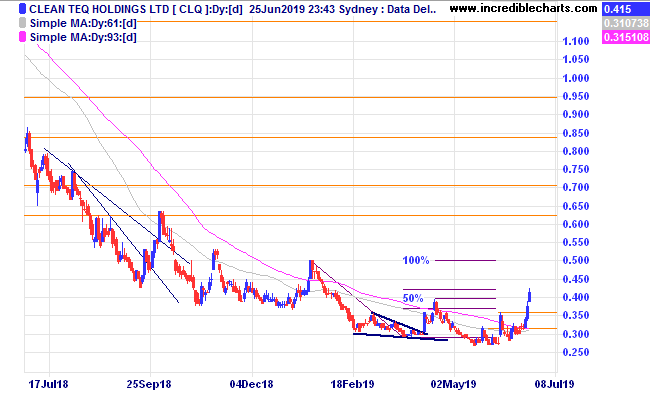Click the magenta 93-day MA legend swatch
The image size is (651, 395).
22,37
